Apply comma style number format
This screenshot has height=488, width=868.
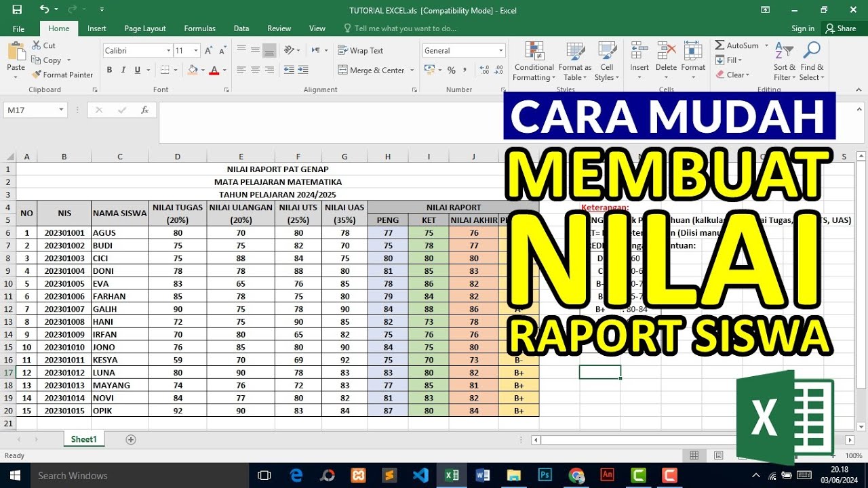coord(466,70)
